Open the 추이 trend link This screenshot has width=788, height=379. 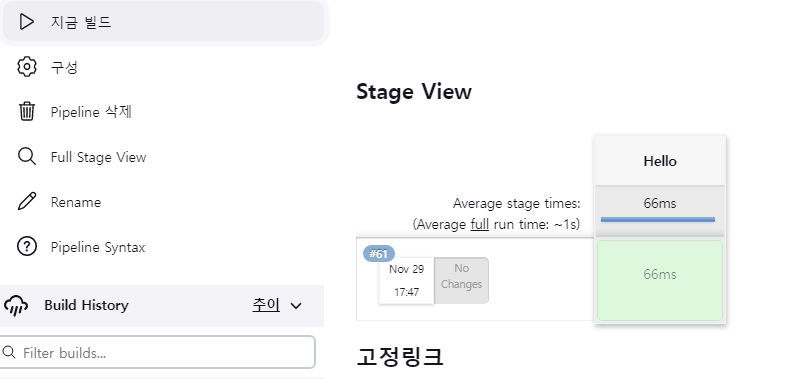tap(266, 305)
